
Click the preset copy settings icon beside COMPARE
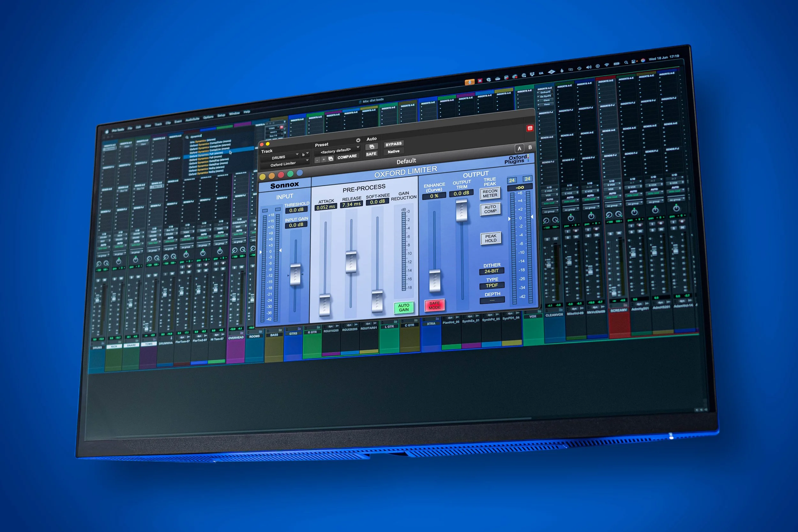331,158
